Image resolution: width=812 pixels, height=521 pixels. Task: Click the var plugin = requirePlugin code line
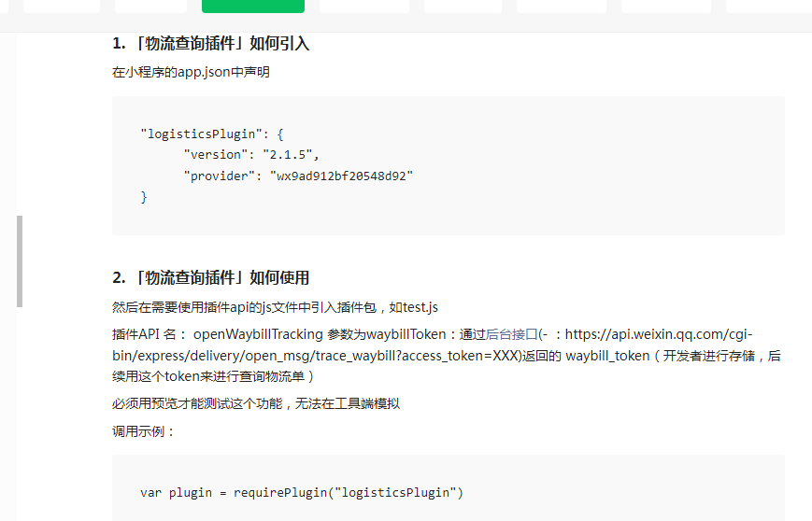301,492
